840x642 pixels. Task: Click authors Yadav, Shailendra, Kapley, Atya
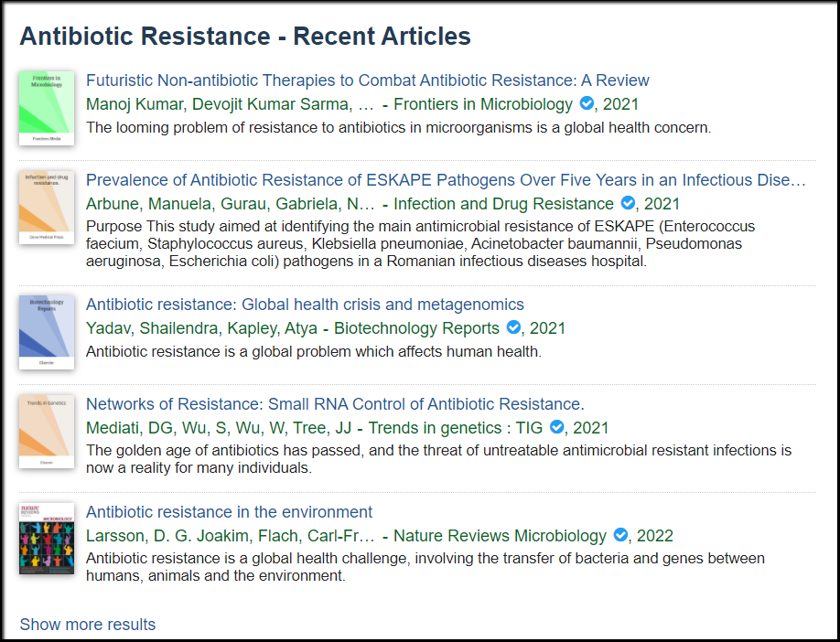[x=201, y=327]
